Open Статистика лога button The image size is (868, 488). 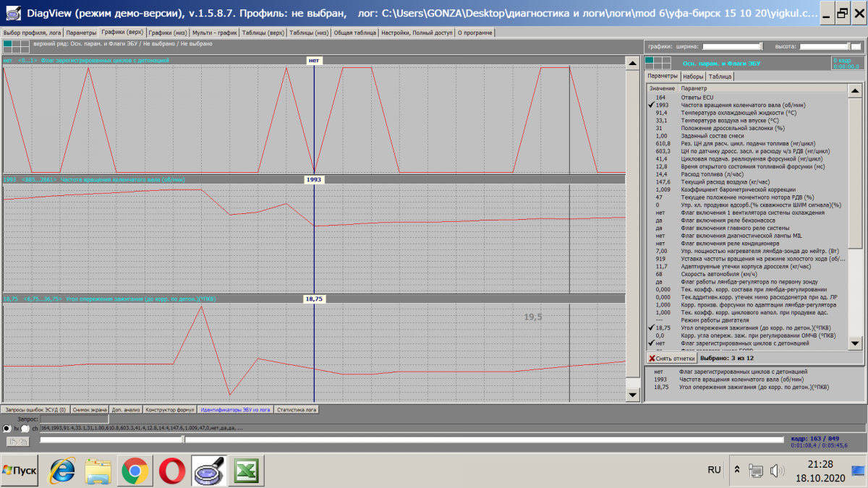297,409
